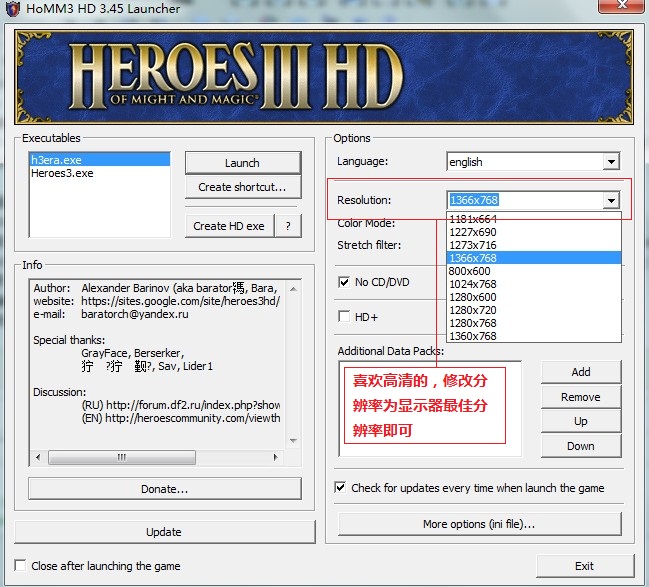
Task: Click the Add data pack button
Action: [x=581, y=372]
